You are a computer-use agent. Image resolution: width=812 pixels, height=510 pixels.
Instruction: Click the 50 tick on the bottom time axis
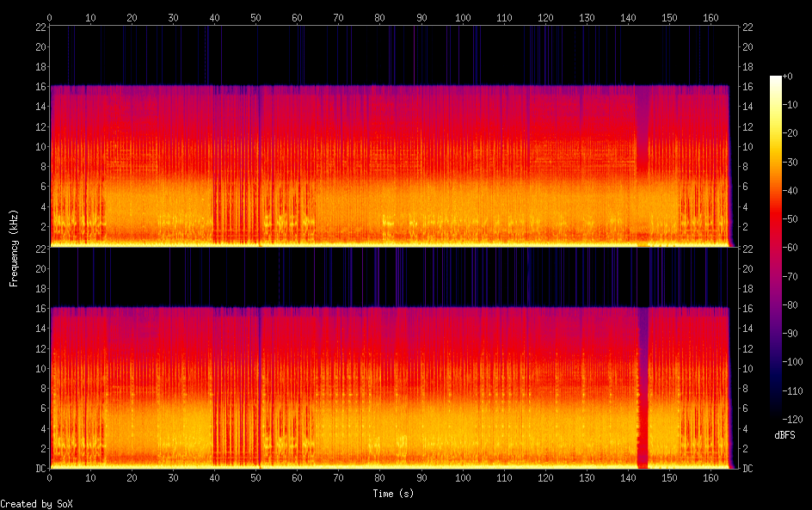click(x=255, y=478)
